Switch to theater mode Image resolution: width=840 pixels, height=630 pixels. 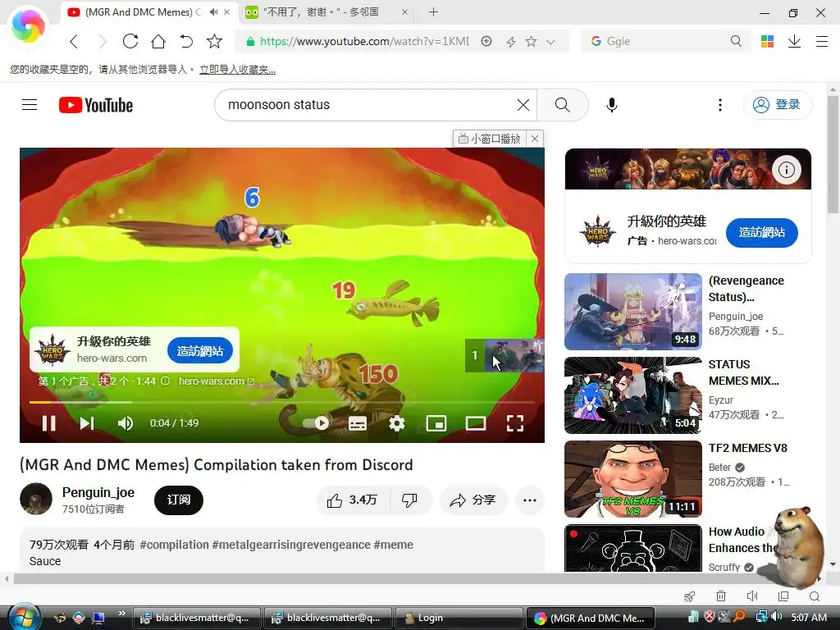475,423
